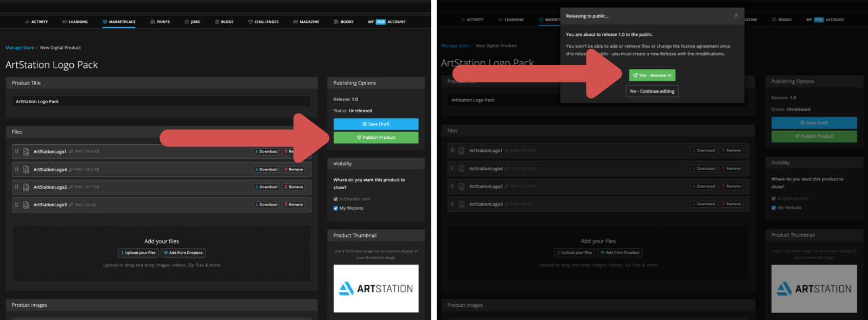Click the ArtStationLogo1 drag handle, right screenshot
Image resolution: width=868 pixels, height=320 pixels.
452,150
